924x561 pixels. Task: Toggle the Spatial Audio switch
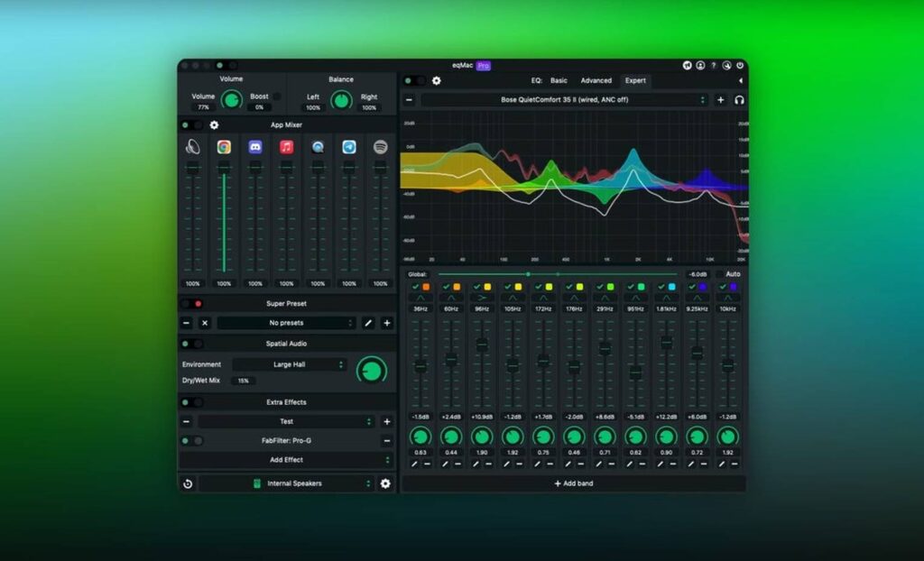point(191,344)
